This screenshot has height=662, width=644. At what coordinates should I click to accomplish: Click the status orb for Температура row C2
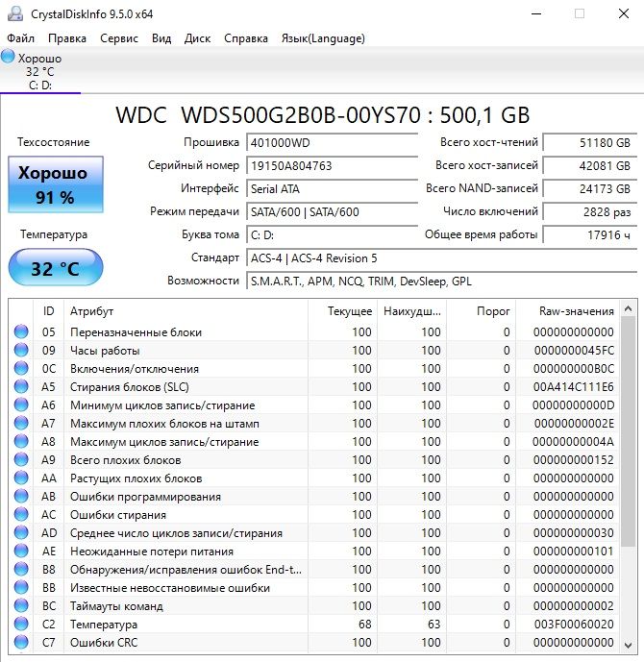click(x=21, y=624)
